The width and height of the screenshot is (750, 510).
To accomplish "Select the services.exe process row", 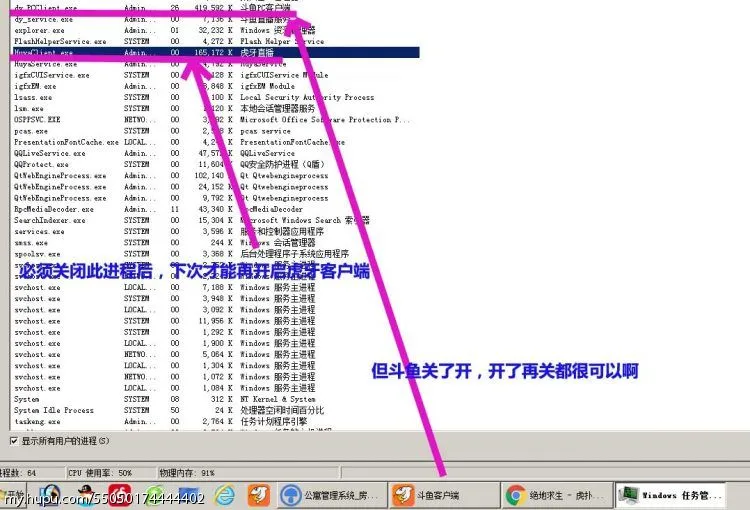I will tap(215, 232).
